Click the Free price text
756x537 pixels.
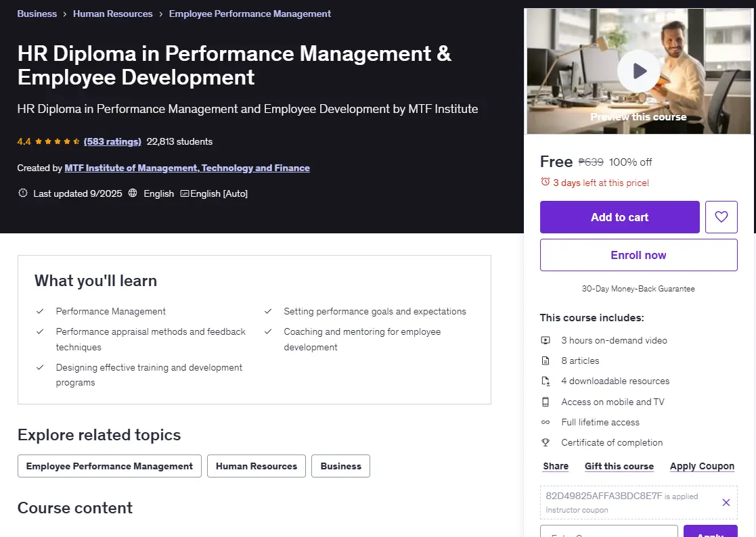[x=556, y=162]
